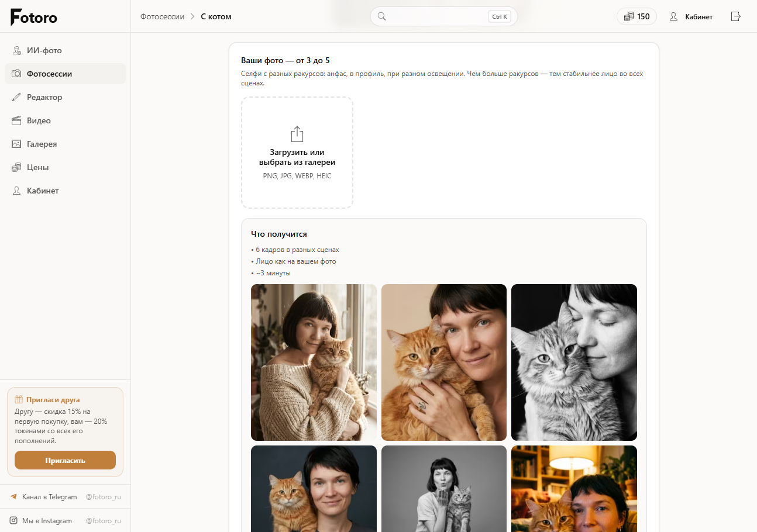757x532 pixels.
Task: Select Фотосессии in the sidebar
Action: (65, 74)
